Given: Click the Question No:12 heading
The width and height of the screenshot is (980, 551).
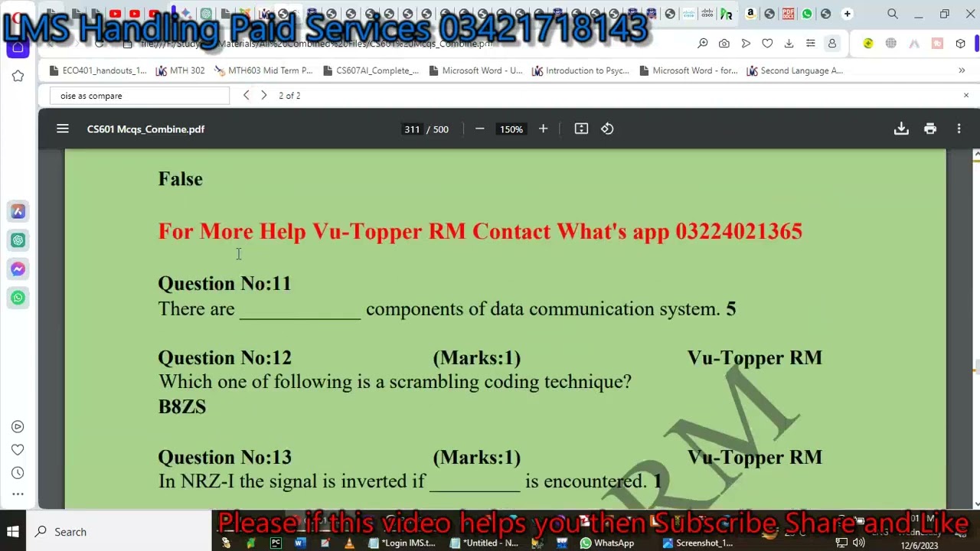Looking at the screenshot, I should (224, 358).
